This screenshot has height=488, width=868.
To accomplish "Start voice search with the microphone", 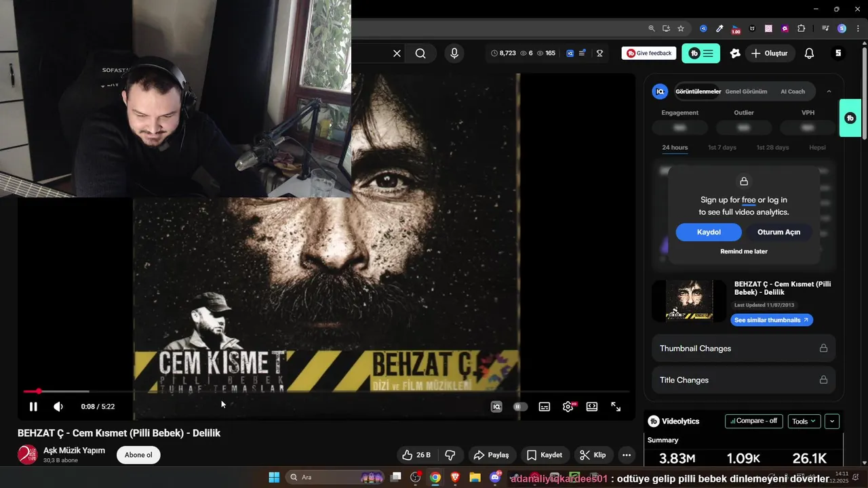I will click(x=454, y=54).
